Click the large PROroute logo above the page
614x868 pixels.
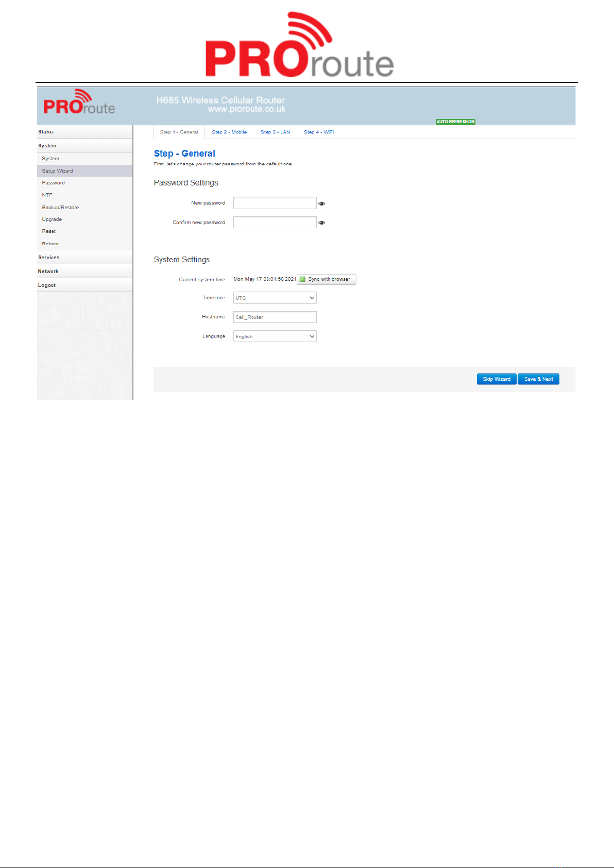pyautogui.click(x=300, y=45)
